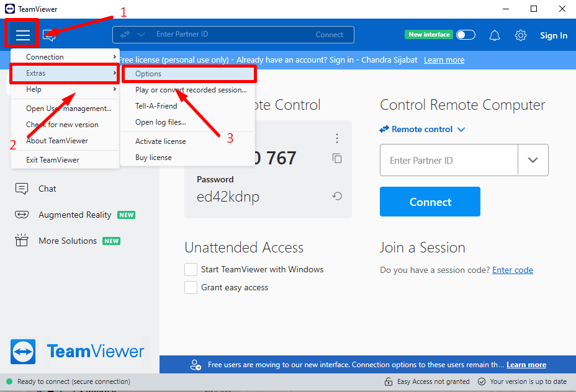Refresh password with the regenerate icon
576x392 pixels.
(337, 197)
